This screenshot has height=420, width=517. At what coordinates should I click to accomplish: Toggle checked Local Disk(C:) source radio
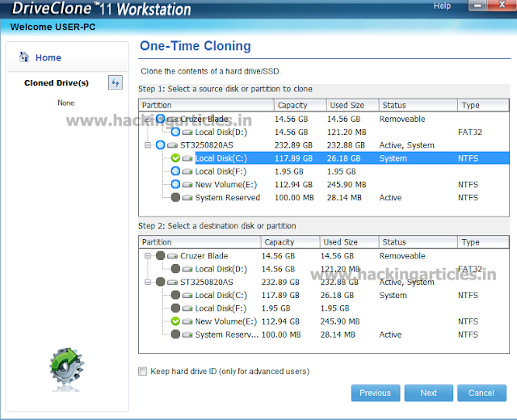[175, 158]
